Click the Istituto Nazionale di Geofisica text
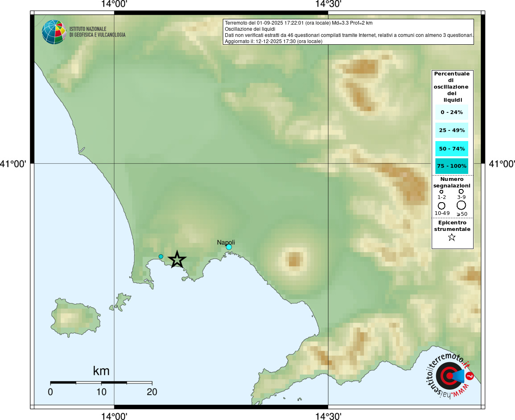The width and height of the screenshot is (515, 420). [x=97, y=32]
